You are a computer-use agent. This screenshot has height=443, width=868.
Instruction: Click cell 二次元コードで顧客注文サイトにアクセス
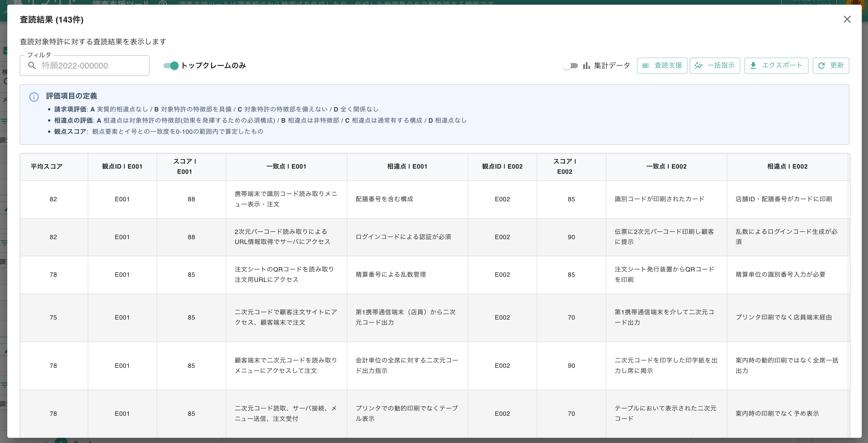click(x=286, y=317)
